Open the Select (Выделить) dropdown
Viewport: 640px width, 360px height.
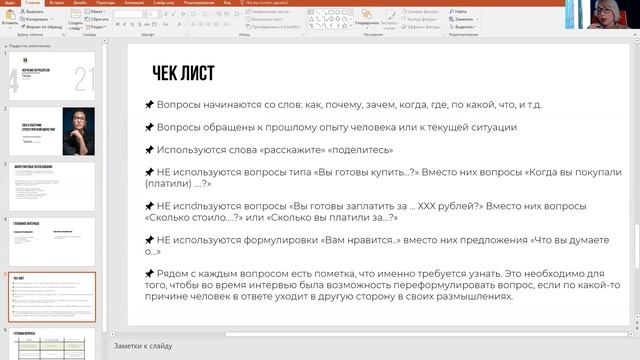click(x=463, y=27)
